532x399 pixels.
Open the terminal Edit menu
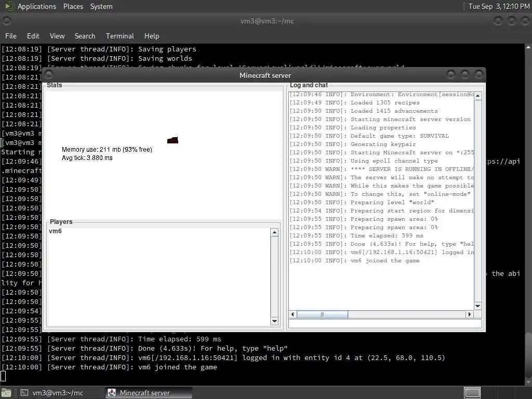(x=33, y=36)
